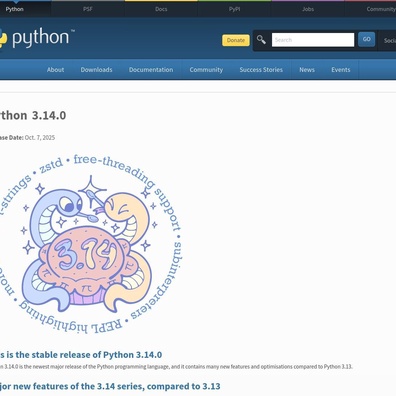Viewport: 396px width, 396px height.
Task: Open the Events navigation menu
Action: point(341,70)
